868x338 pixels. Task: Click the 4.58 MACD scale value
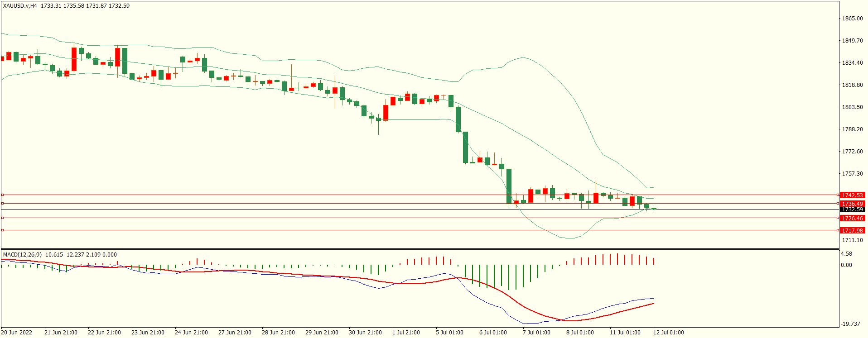846,254
